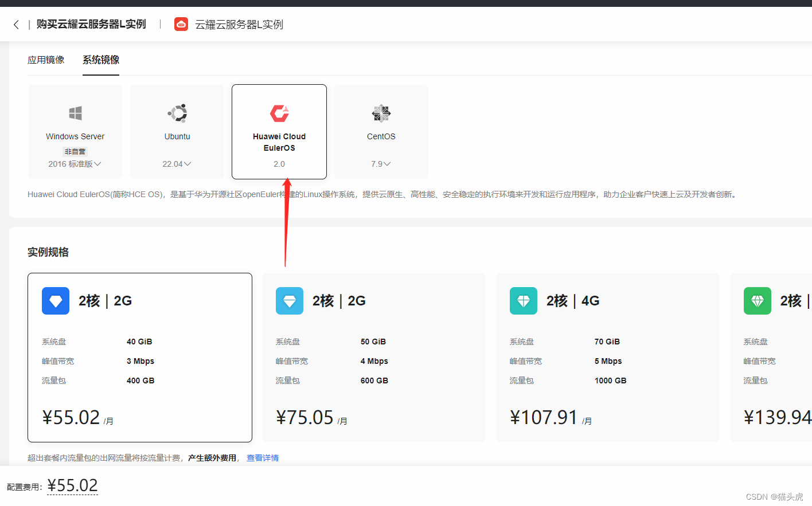Click the EulerOS version 2.0 text
The height and width of the screenshot is (506, 812).
[279, 164]
